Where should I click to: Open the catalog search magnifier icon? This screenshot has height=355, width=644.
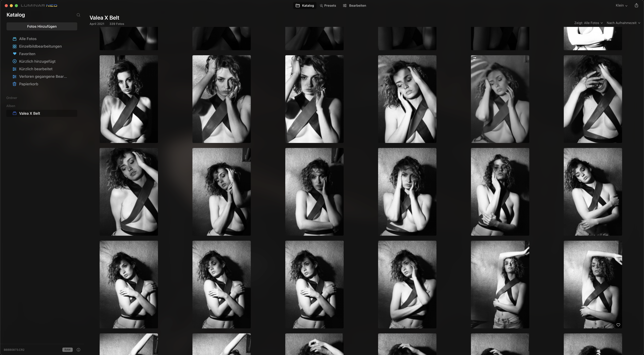[78, 15]
